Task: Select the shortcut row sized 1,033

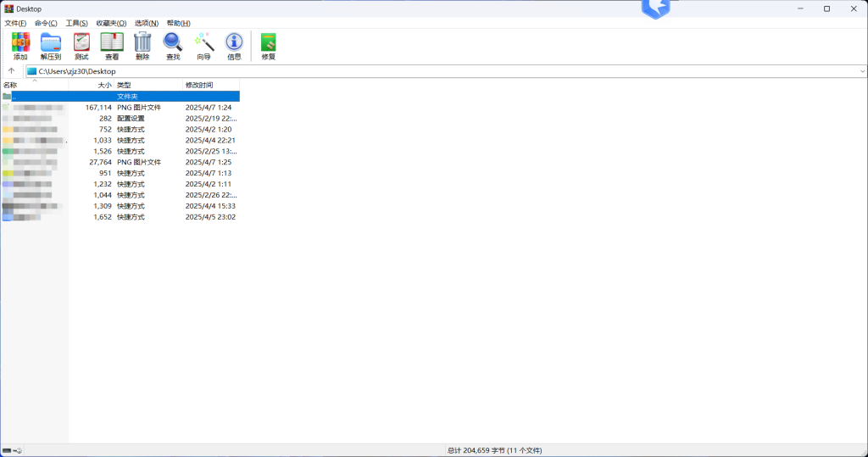Action: [x=120, y=140]
